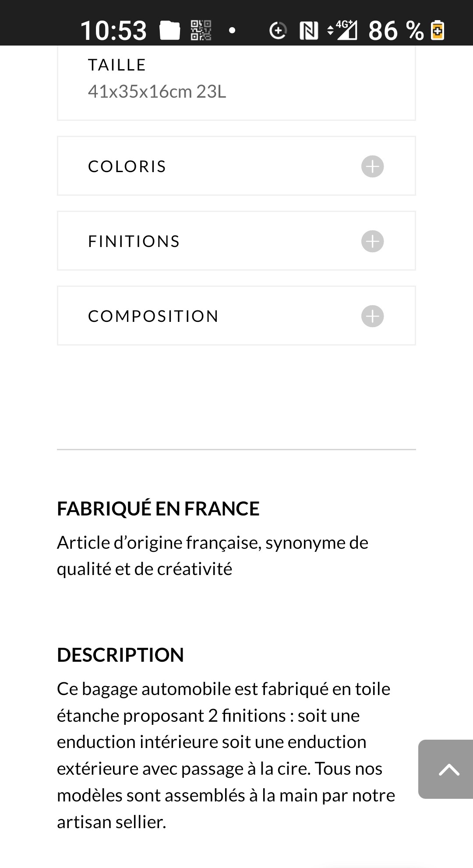
Task: Tap the COLORIS heading label
Action: pyautogui.click(x=127, y=166)
